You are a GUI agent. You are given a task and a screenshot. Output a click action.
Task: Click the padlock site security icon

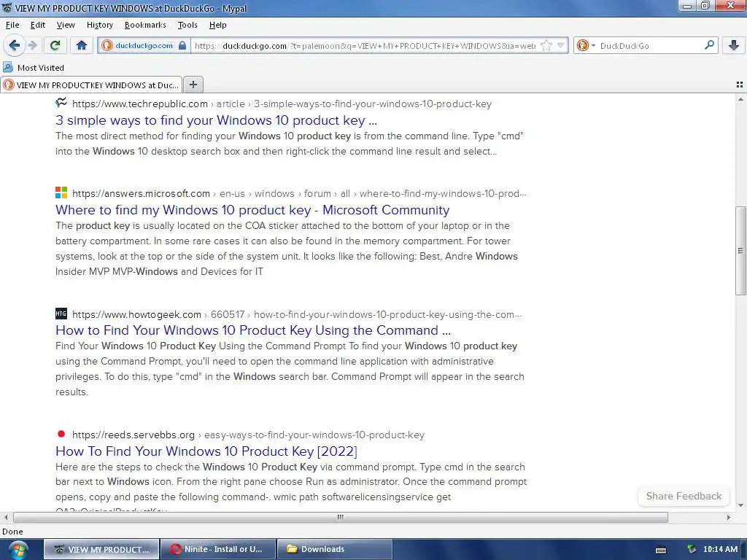click(x=182, y=45)
